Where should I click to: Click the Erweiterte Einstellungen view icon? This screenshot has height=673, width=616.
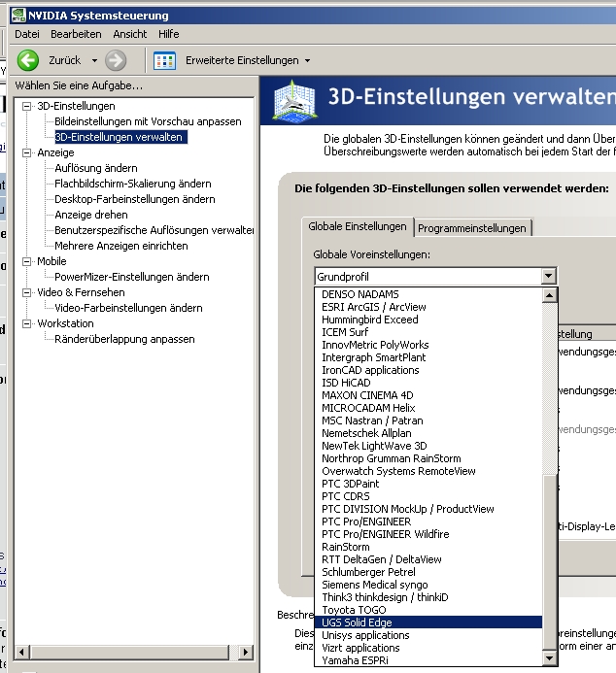tap(165, 60)
